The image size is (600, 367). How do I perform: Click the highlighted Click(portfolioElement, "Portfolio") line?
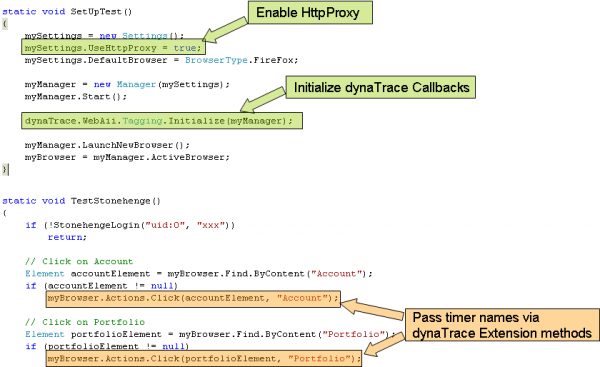tap(204, 359)
